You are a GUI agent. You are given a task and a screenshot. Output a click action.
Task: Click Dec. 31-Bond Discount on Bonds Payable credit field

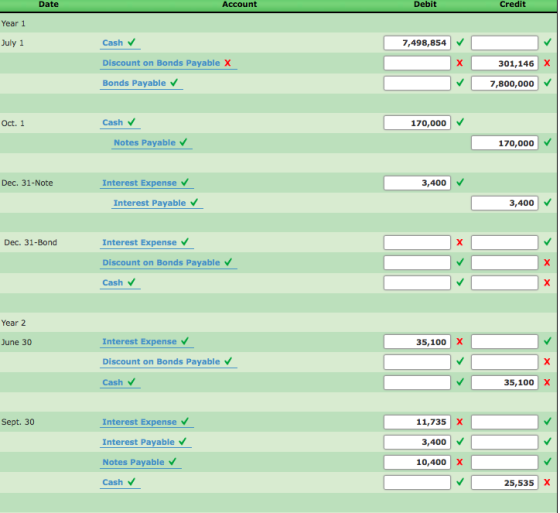[x=505, y=263]
